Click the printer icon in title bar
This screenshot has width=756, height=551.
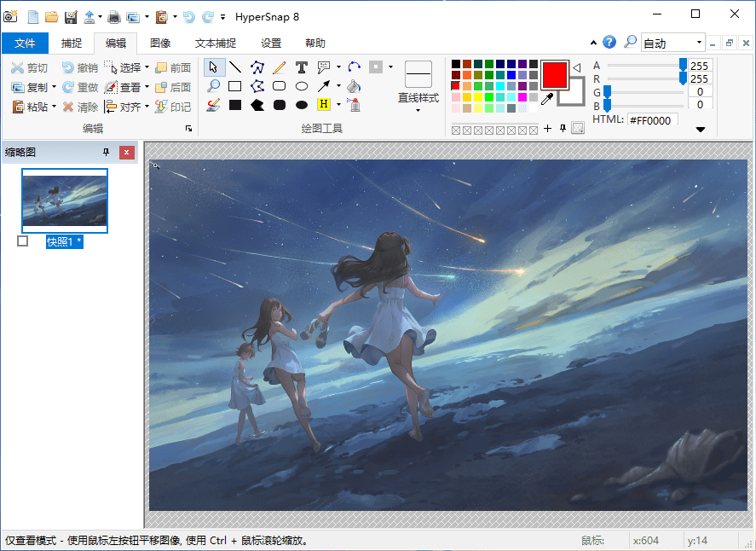click(114, 17)
